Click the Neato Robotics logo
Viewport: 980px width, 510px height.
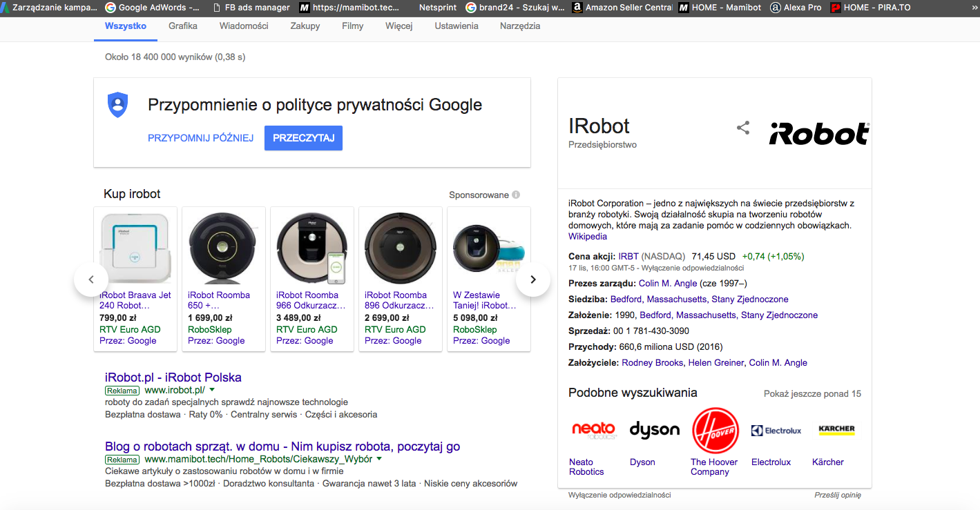[594, 430]
